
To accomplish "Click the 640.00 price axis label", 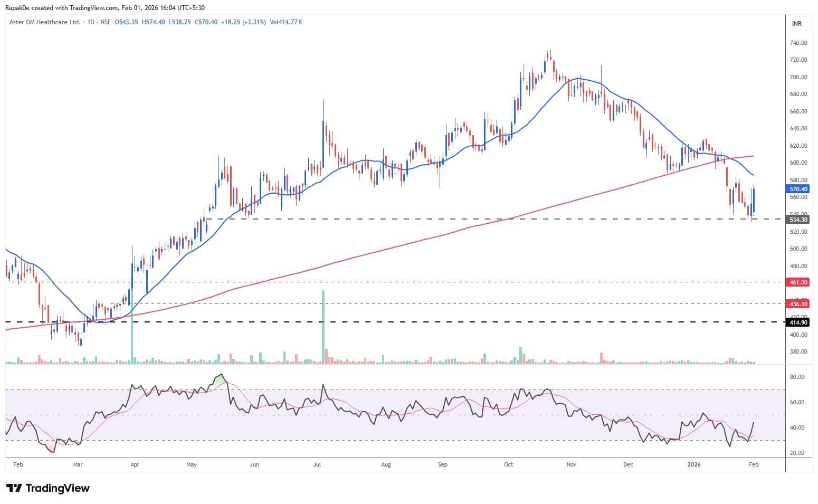I will [798, 129].
